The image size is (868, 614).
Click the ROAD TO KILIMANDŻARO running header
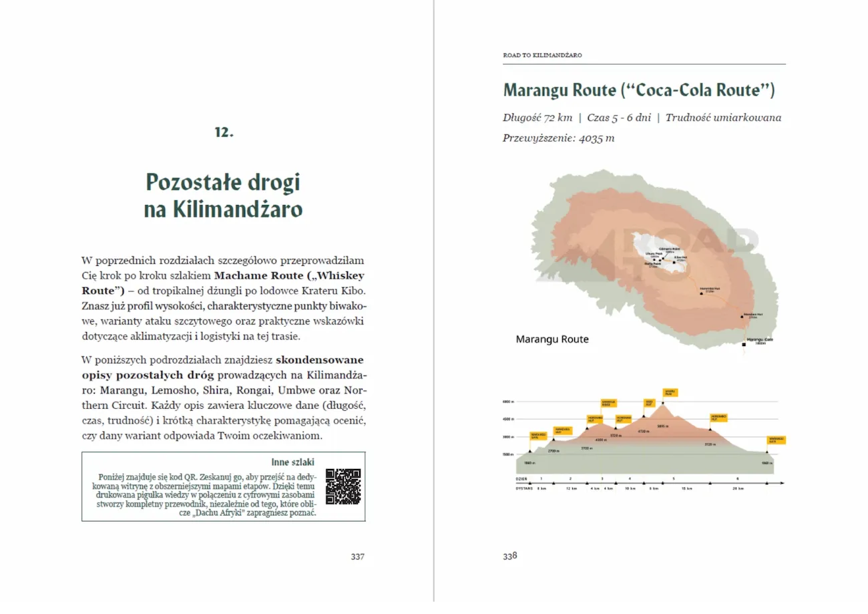542,55
